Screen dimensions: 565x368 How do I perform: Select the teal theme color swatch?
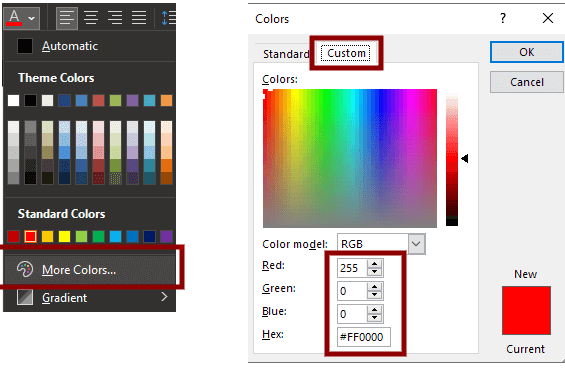coord(149,101)
